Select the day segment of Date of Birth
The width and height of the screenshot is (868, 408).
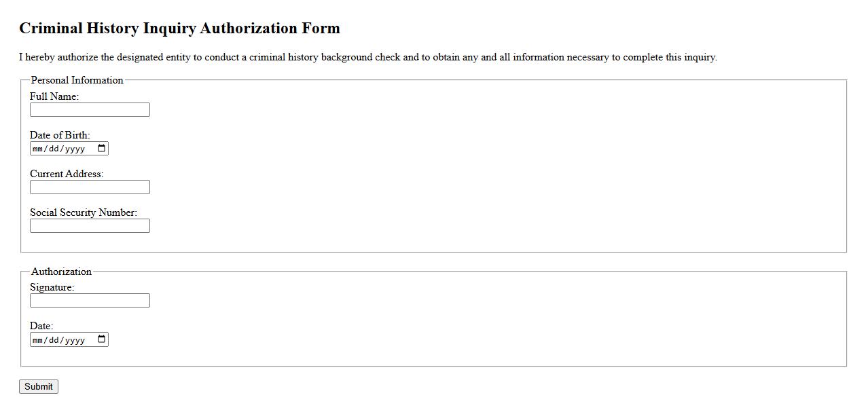pyautogui.click(x=54, y=149)
